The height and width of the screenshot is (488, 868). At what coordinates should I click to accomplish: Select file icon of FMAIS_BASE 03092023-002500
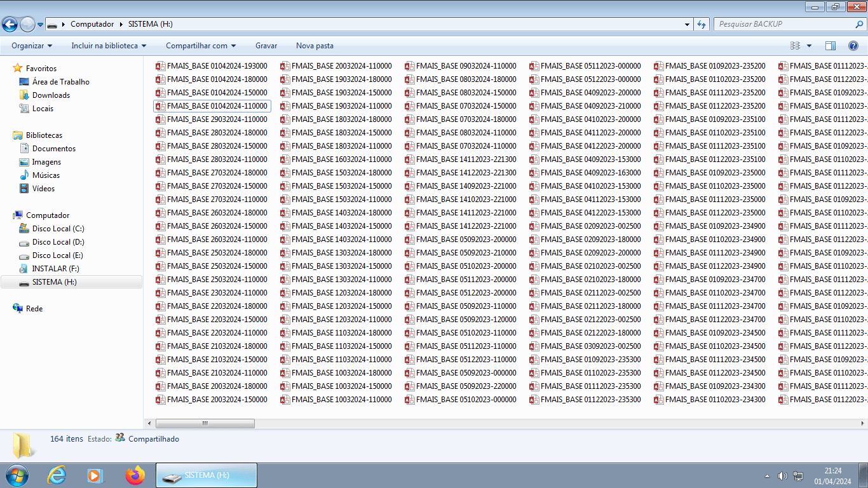(x=534, y=346)
